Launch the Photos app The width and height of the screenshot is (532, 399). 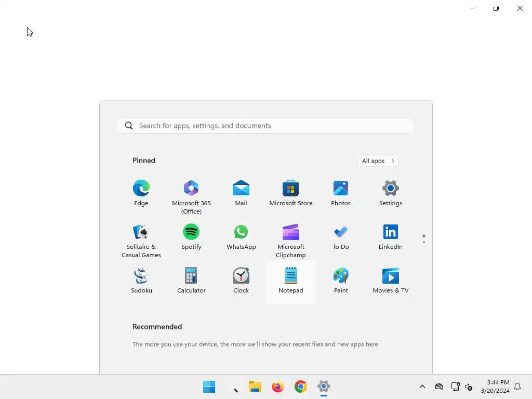pyautogui.click(x=341, y=193)
